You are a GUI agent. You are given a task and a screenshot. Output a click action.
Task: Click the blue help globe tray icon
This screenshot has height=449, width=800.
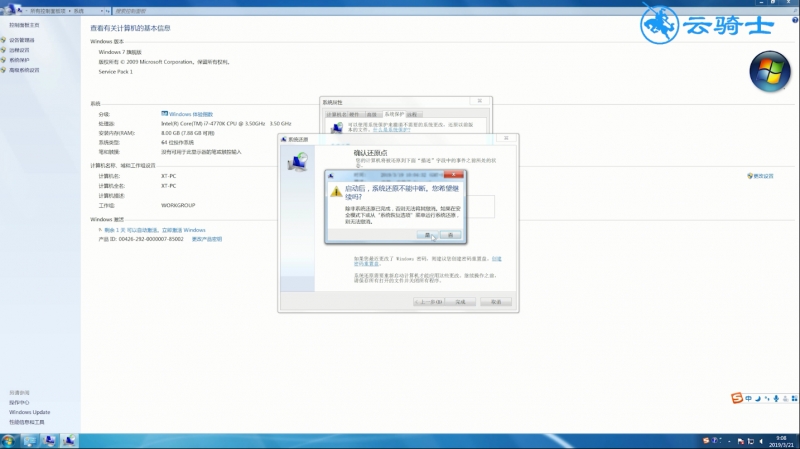[x=715, y=441]
